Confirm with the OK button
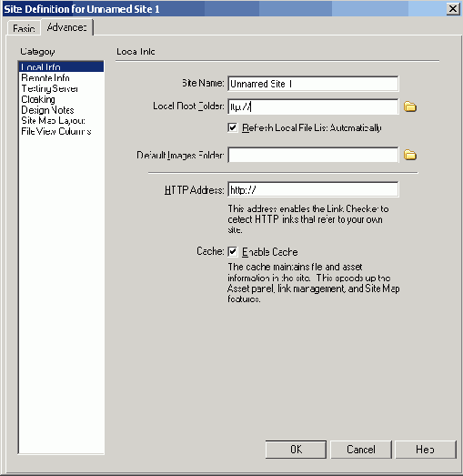Viewport: 463px width, 476px height. coord(296,450)
